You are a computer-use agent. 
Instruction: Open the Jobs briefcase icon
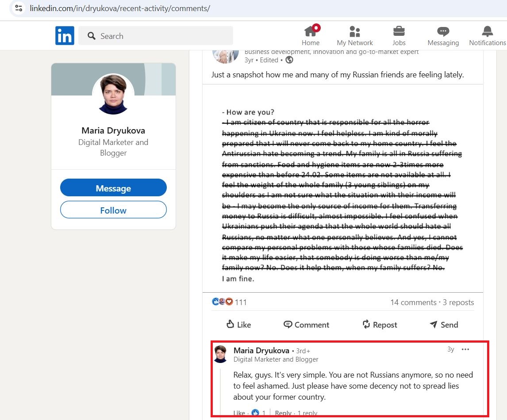coord(399,31)
